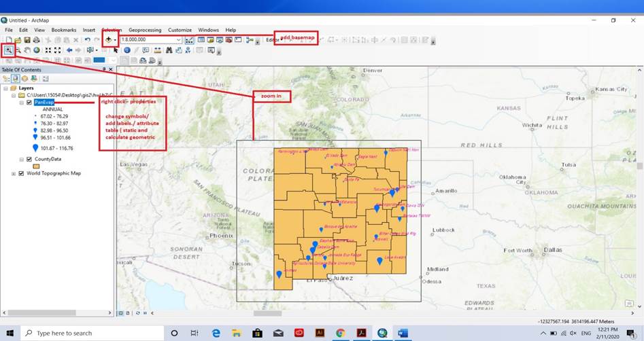Screen dimensions: 644x341
Task: Select the Zoom In tool
Action: click(8, 50)
